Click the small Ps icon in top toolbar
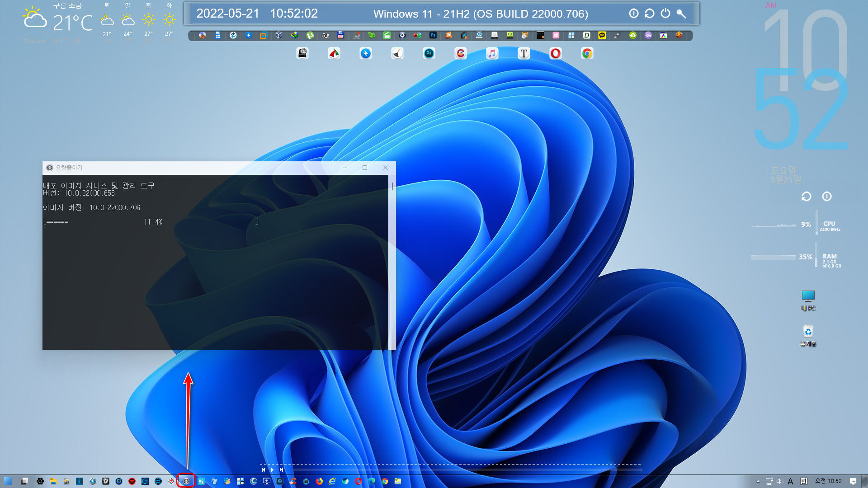 [433, 35]
